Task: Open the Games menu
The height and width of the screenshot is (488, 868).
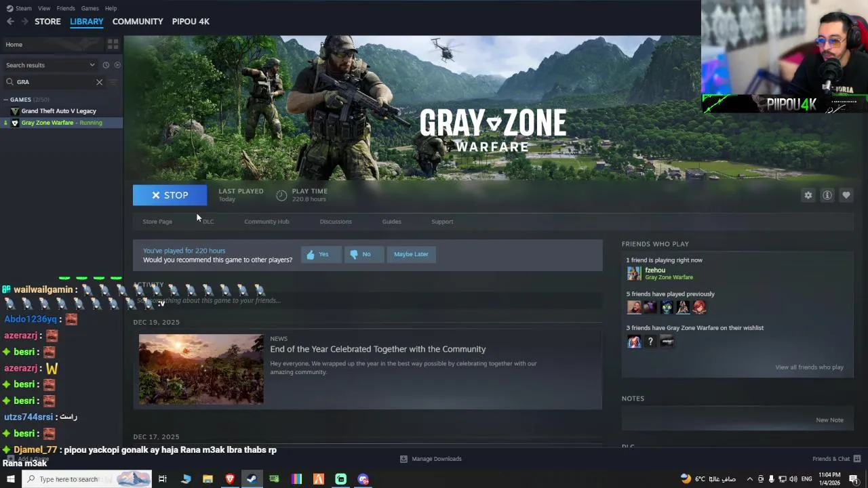Action: (x=90, y=8)
